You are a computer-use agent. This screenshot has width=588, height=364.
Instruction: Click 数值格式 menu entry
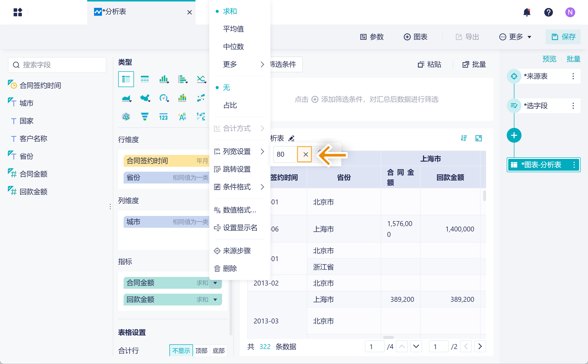(239, 210)
